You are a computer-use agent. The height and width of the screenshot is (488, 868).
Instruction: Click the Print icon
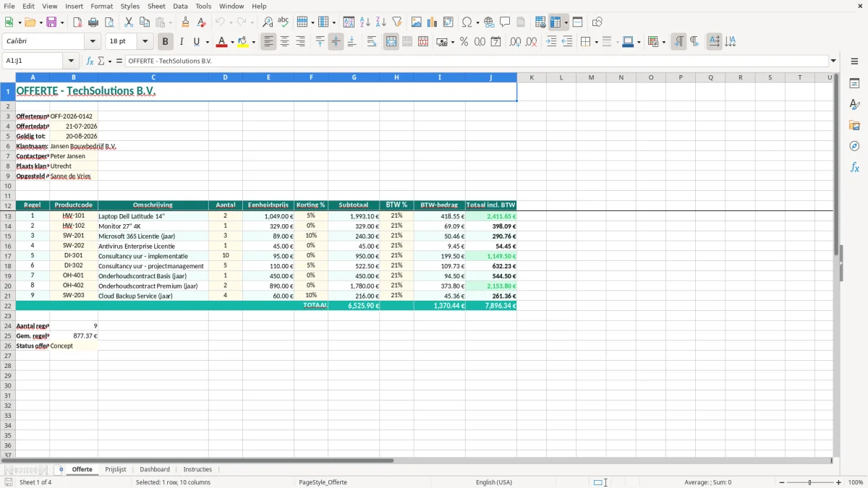click(93, 22)
